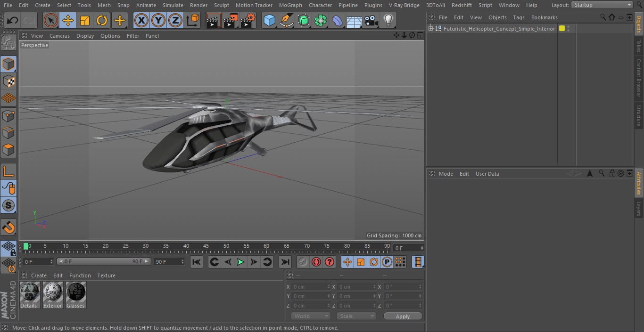Click the Undo arrow icon

(13, 20)
